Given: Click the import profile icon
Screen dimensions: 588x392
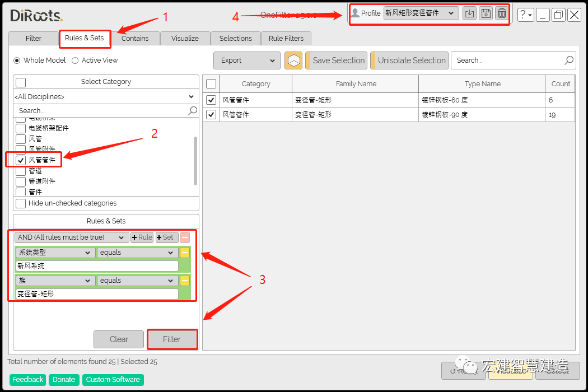Looking at the screenshot, I should click(x=470, y=13).
